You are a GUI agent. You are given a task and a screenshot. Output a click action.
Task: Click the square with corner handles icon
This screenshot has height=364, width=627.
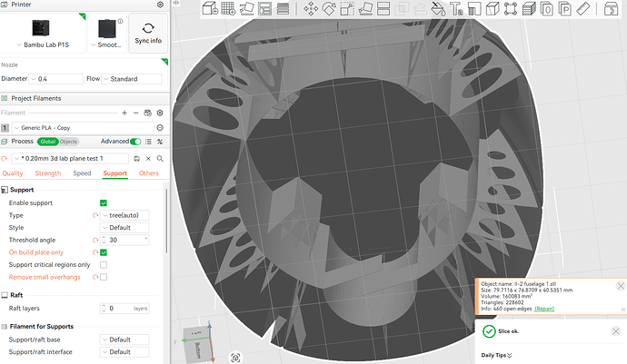click(511, 8)
